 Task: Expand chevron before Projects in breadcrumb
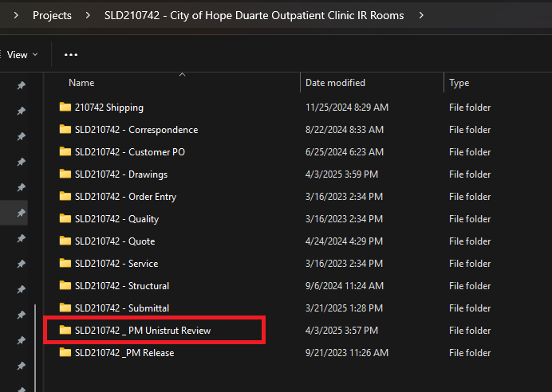point(16,15)
